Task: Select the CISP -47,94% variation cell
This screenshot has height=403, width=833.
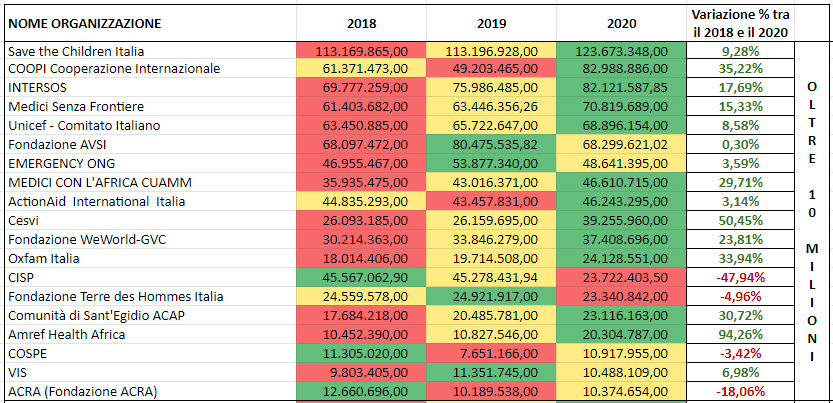Action: [740, 277]
